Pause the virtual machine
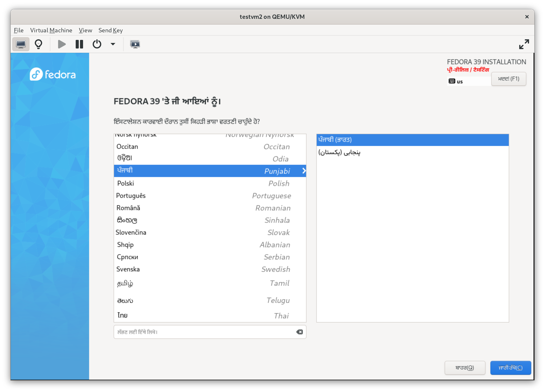Viewport: 545px width, 392px height. coord(79,44)
